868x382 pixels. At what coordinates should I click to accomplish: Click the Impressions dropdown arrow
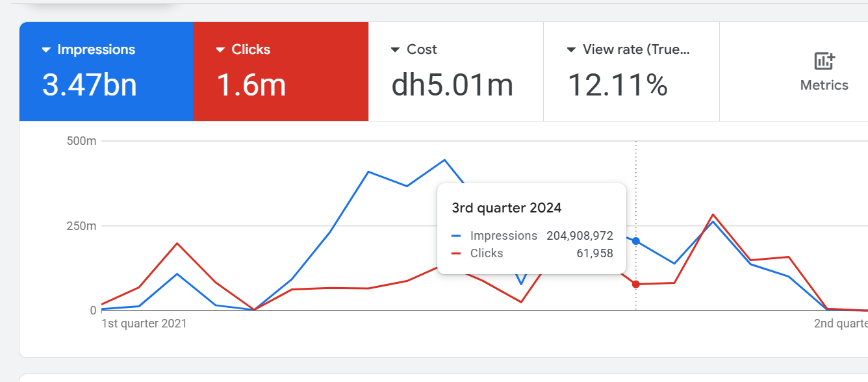point(45,49)
